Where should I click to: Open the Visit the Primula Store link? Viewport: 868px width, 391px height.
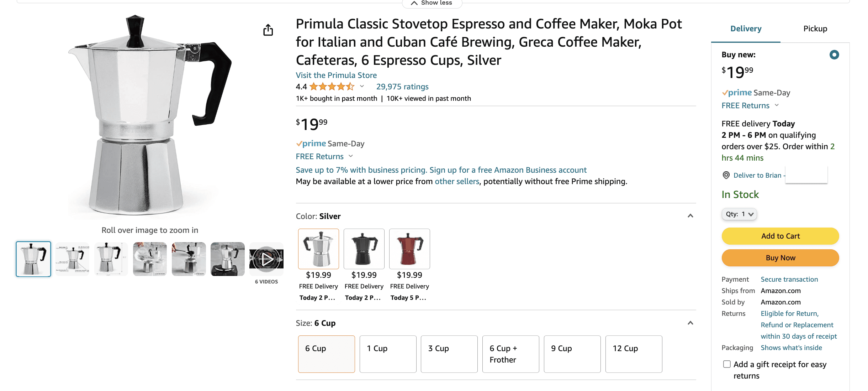pos(336,75)
